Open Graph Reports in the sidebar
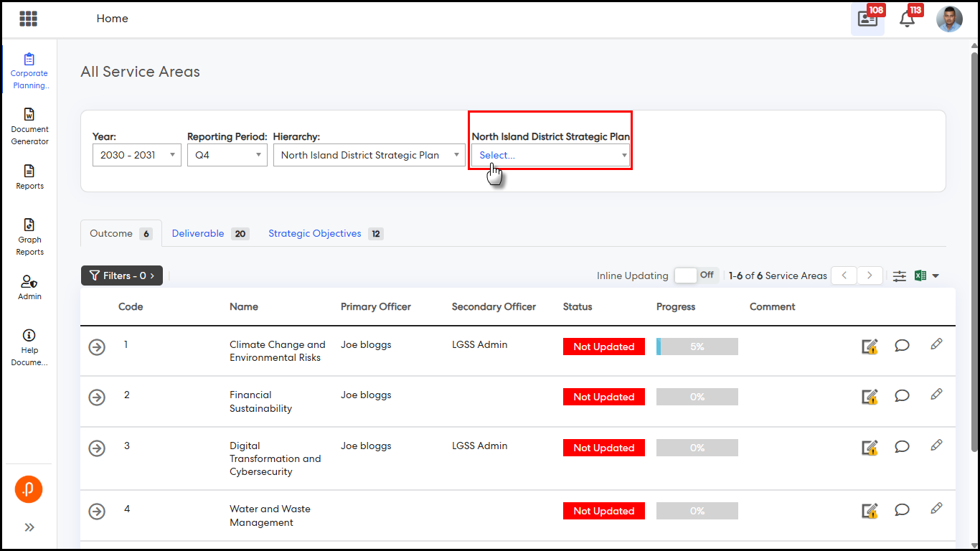The height and width of the screenshot is (551, 980). click(x=29, y=237)
